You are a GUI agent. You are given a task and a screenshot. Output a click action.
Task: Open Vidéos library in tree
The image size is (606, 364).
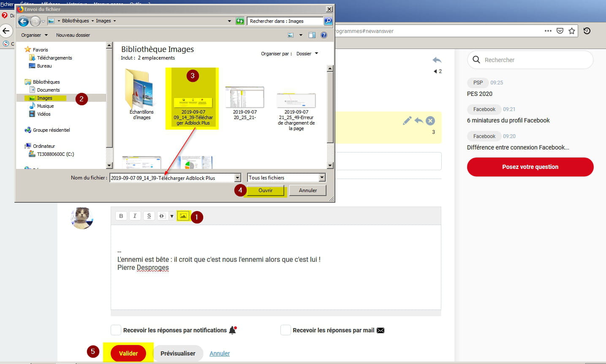click(40, 114)
